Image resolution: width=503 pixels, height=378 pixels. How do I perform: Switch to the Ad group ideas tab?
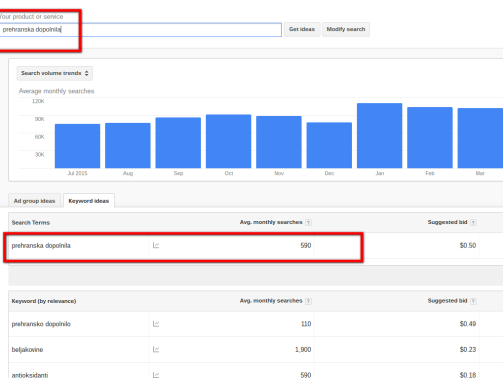coord(34,201)
